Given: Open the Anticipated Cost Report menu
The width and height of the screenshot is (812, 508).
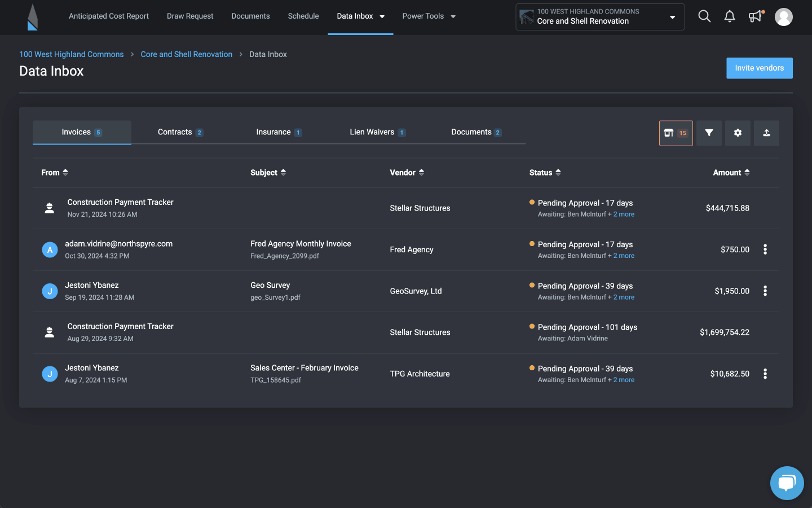Looking at the screenshot, I should coord(109,16).
